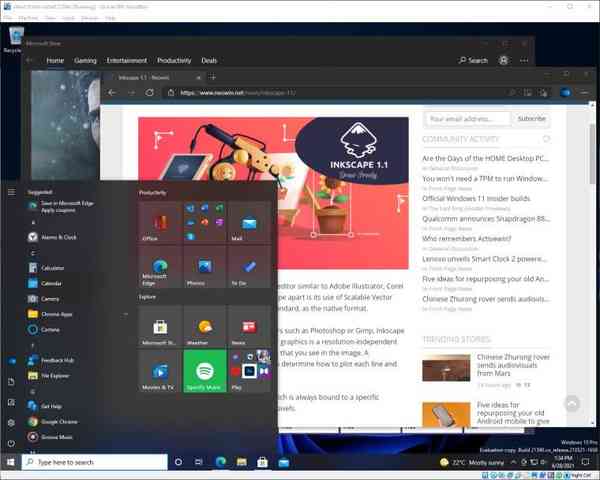Viewport: 600px width, 480px height.
Task: Click the Subscribe button
Action: pyautogui.click(x=532, y=119)
